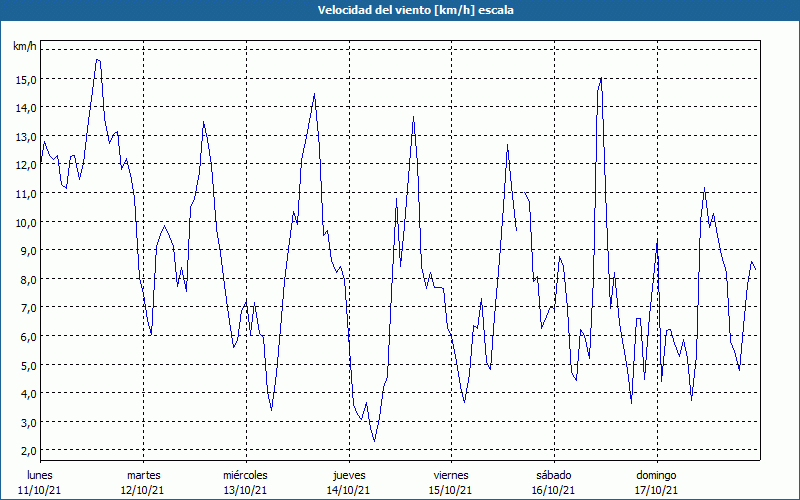Image resolution: width=800 pixels, height=500 pixels.
Task: Select the 12,0 y-axis value
Action: click(x=27, y=165)
